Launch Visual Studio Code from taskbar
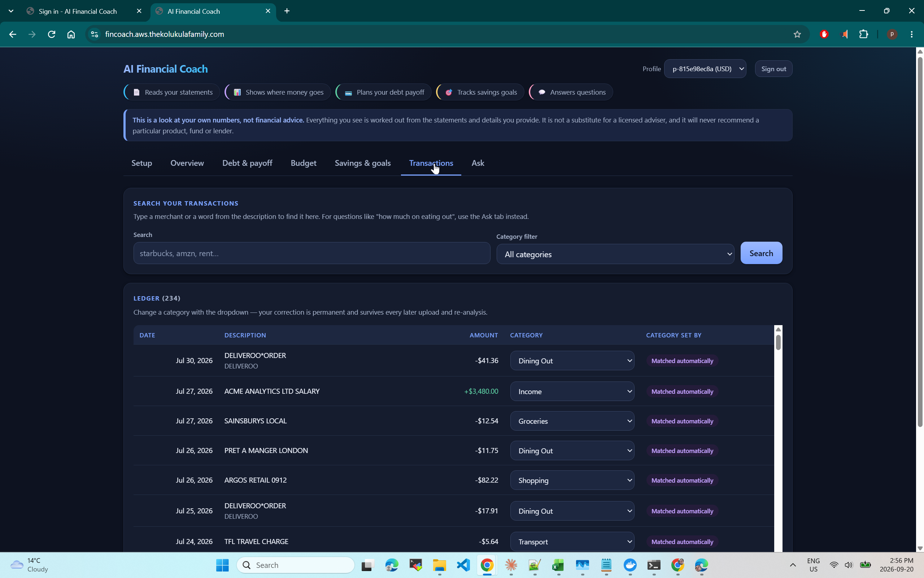The width and height of the screenshot is (924, 578). tap(463, 565)
